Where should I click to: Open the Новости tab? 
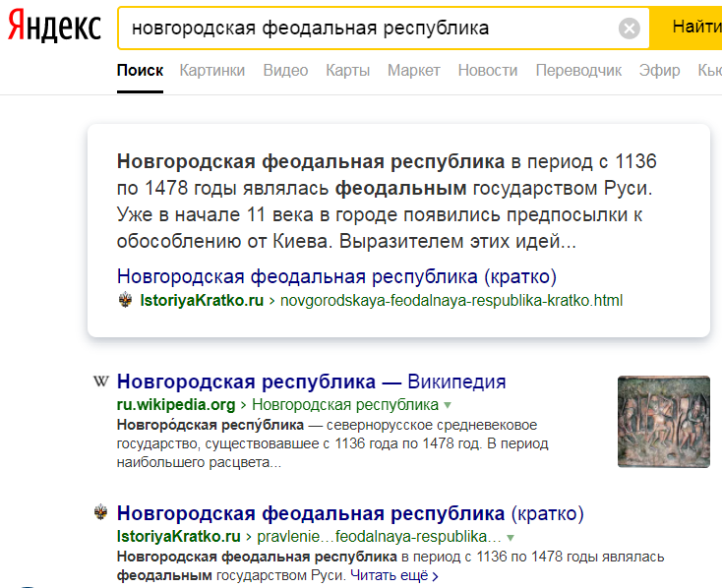(488, 71)
